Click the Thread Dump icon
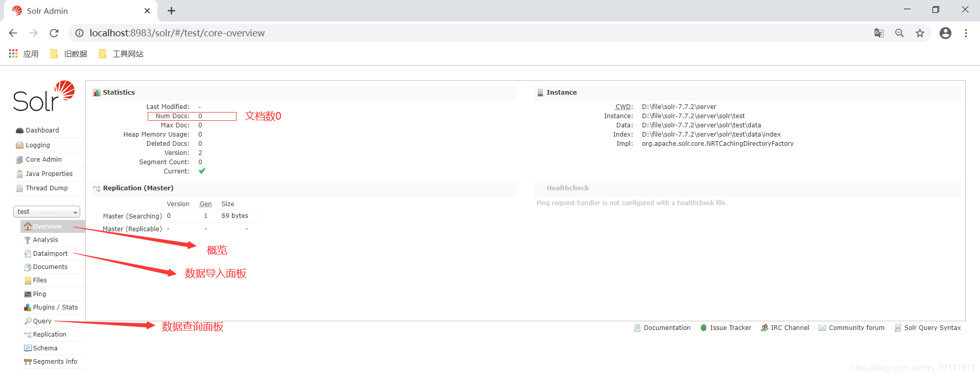This screenshot has height=377, width=980. click(x=19, y=188)
